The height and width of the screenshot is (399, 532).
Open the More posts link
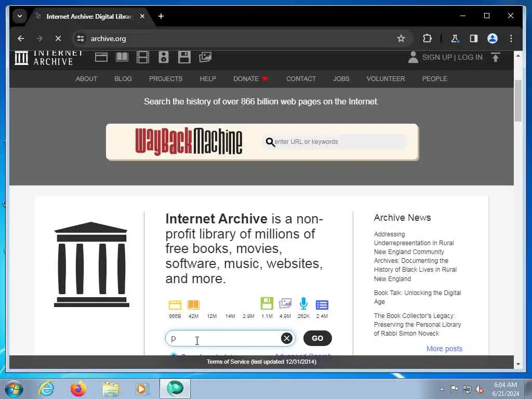click(x=444, y=349)
